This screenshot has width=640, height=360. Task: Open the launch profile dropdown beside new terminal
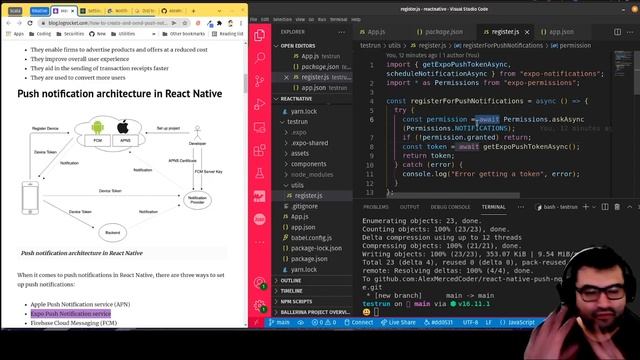pos(594,207)
